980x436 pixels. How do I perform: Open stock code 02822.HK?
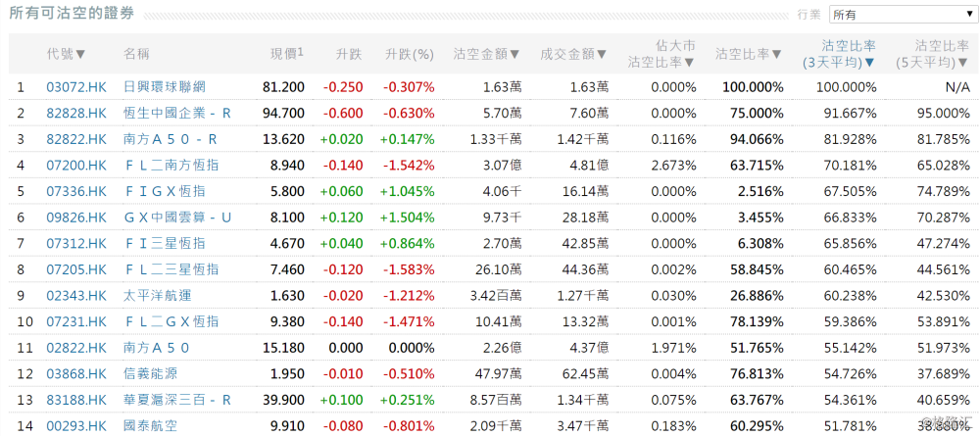point(76,347)
